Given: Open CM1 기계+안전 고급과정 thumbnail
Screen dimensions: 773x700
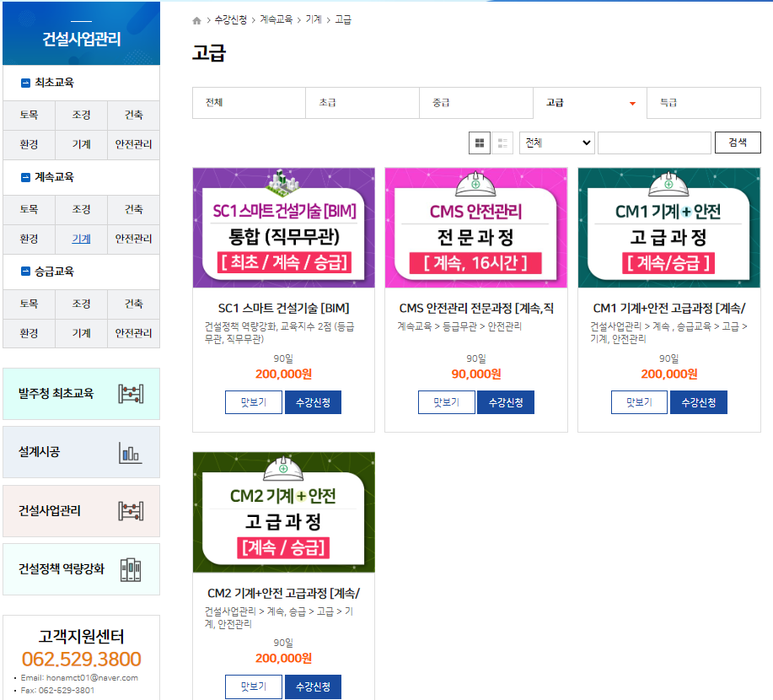Looking at the screenshot, I should (668, 228).
